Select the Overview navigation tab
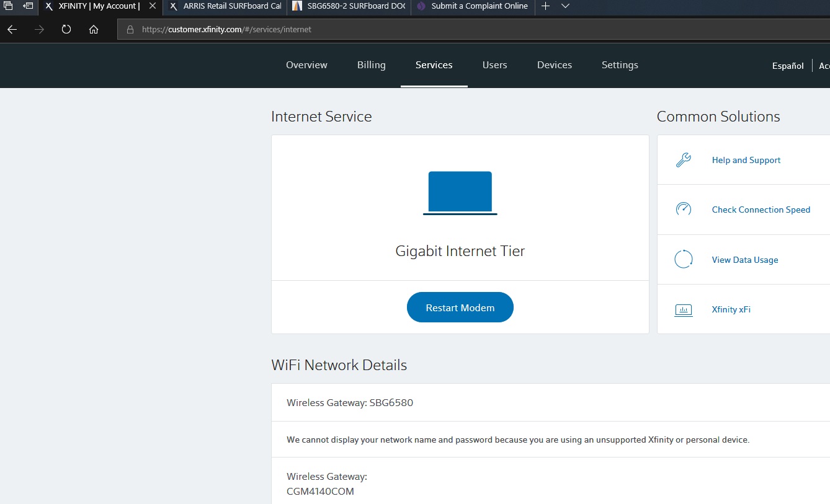The height and width of the screenshot is (504, 830). point(306,65)
